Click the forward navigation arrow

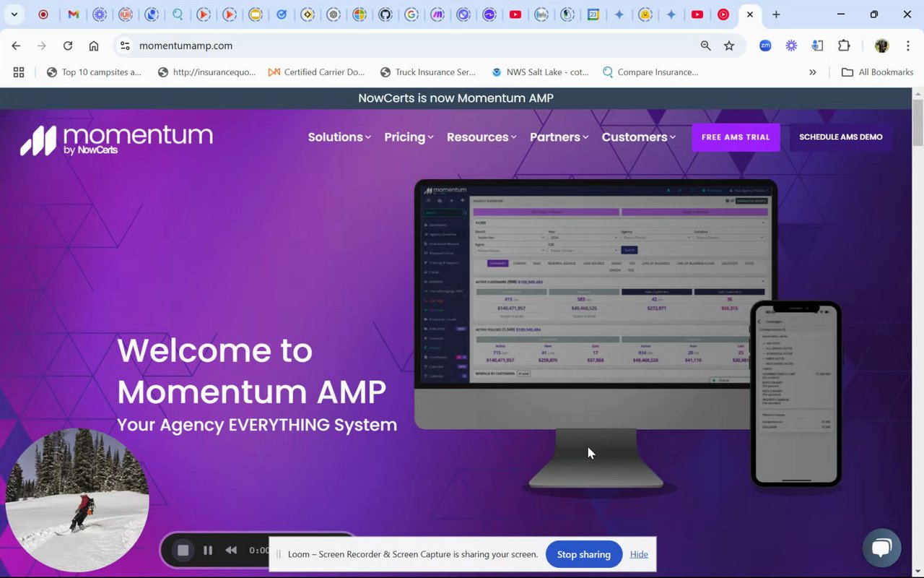tap(42, 46)
